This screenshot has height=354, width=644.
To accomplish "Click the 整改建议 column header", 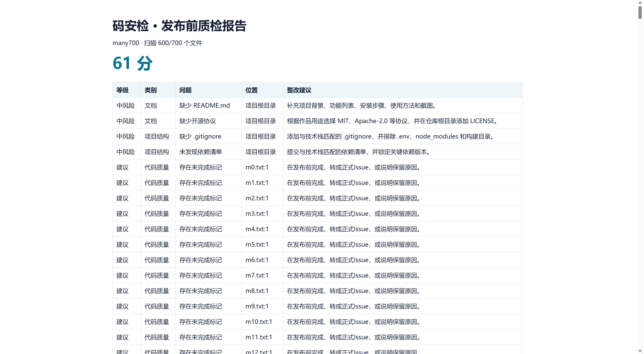I will coord(402,90).
